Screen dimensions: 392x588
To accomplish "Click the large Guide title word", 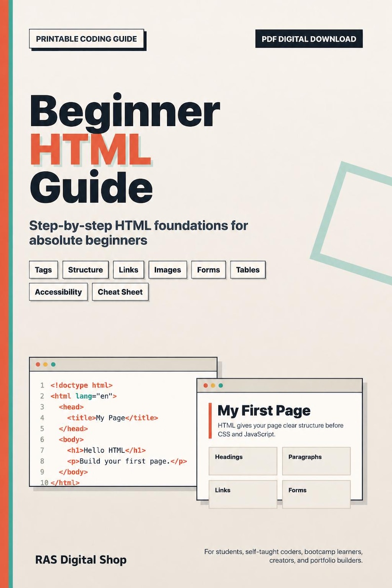I will [x=91, y=187].
